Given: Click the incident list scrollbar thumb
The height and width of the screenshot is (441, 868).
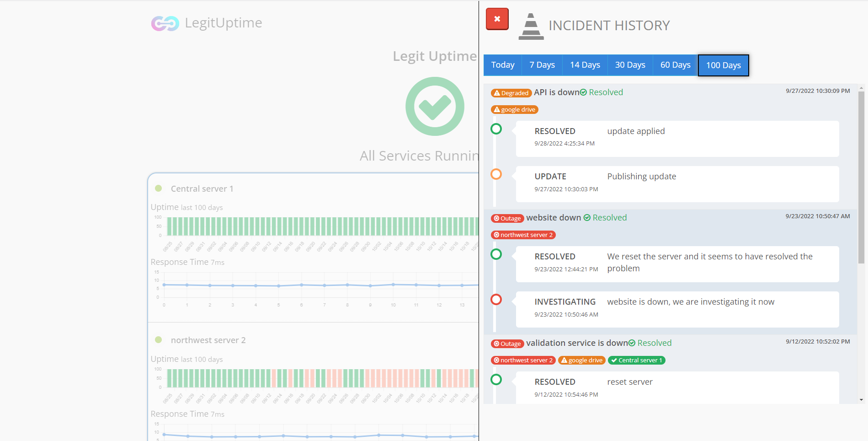Looking at the screenshot, I should coord(861,177).
